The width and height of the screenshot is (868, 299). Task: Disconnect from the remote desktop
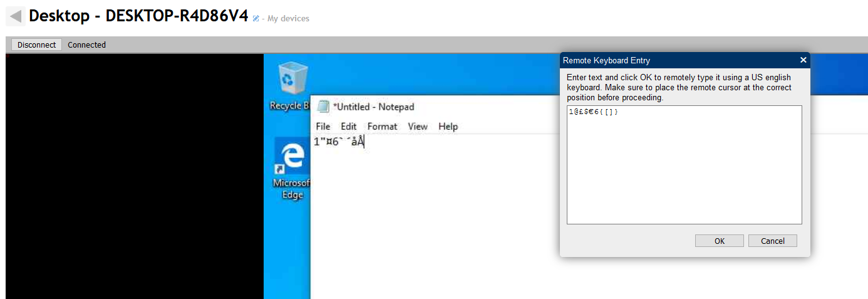pyautogui.click(x=36, y=45)
